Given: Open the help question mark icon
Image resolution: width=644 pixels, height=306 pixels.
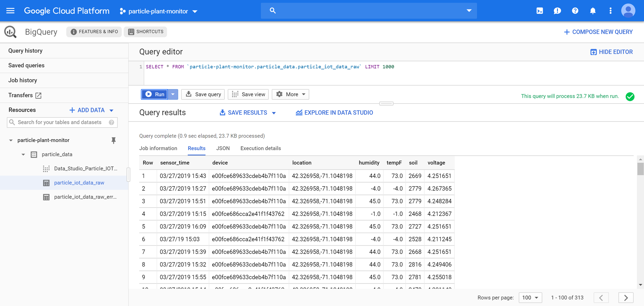Looking at the screenshot, I should tap(575, 11).
